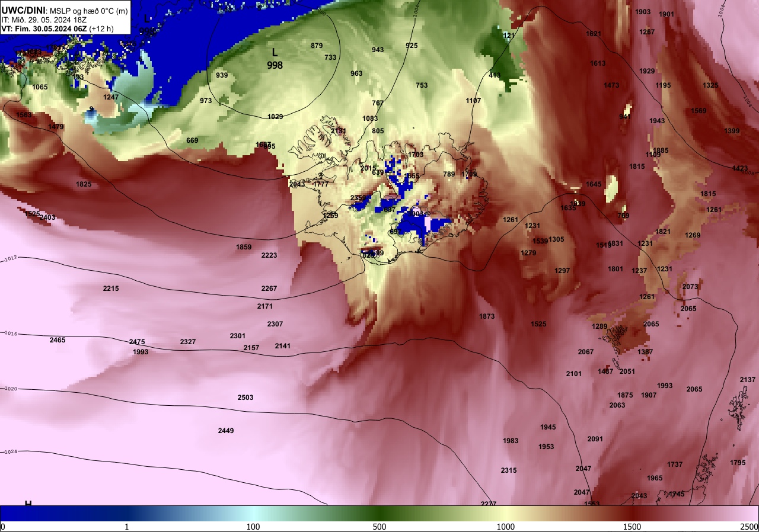Click the height value 1903
The width and height of the screenshot is (759, 532).
tap(643, 12)
